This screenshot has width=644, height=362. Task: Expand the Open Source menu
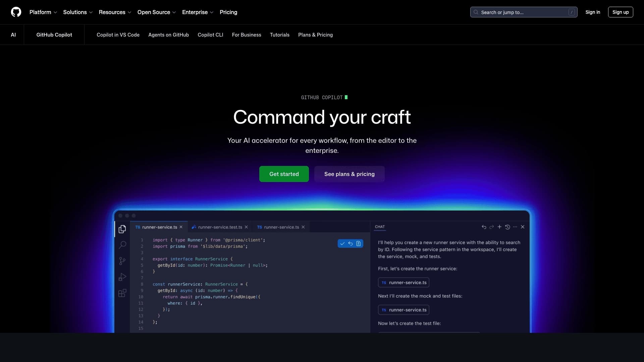[x=157, y=12]
